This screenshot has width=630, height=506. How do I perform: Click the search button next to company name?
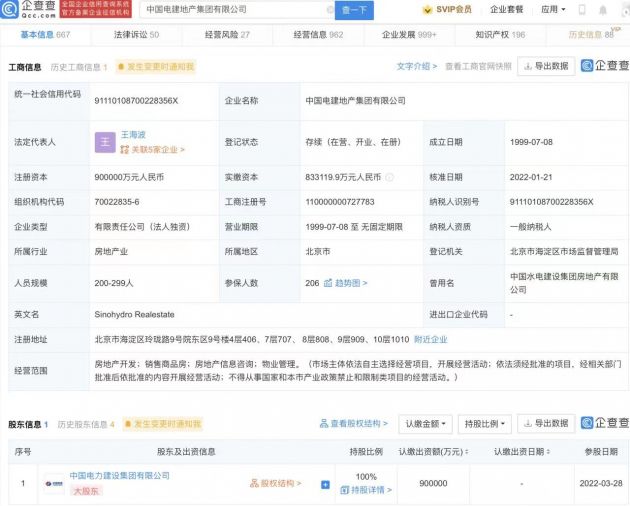[x=354, y=10]
